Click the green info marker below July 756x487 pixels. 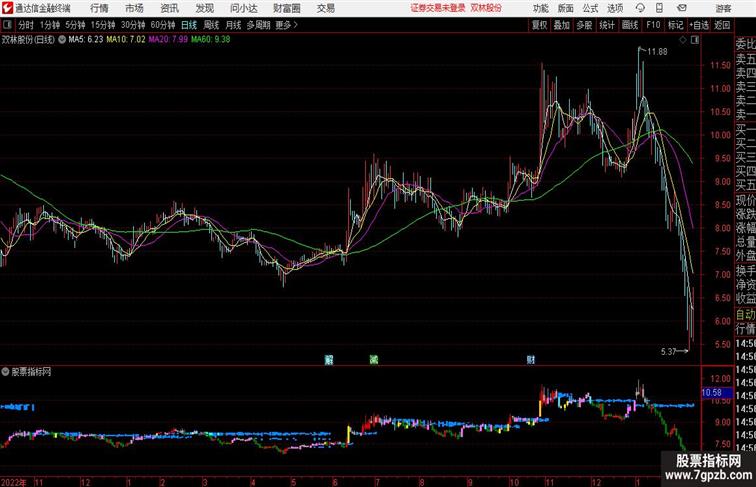click(x=374, y=359)
